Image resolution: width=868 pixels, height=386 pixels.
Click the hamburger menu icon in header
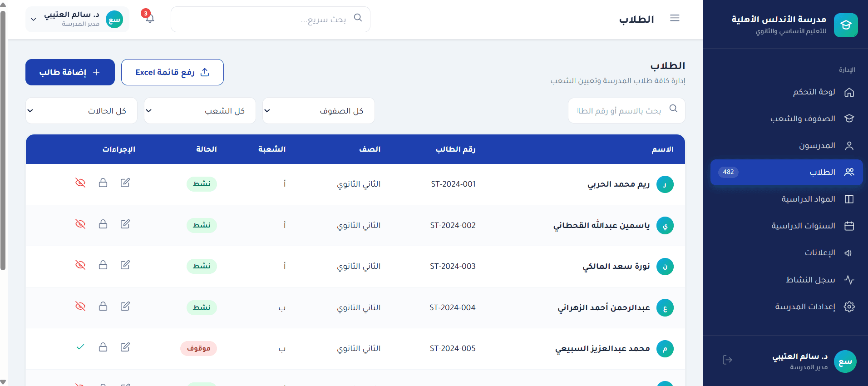pyautogui.click(x=675, y=18)
